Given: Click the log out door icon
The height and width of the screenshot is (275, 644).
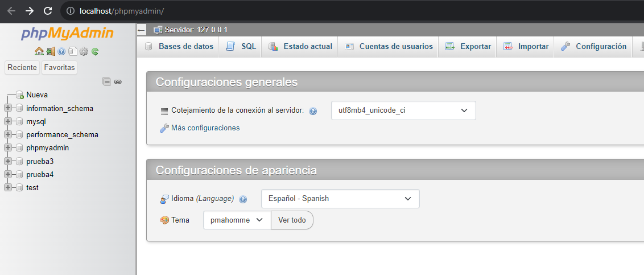Looking at the screenshot, I should [51, 51].
